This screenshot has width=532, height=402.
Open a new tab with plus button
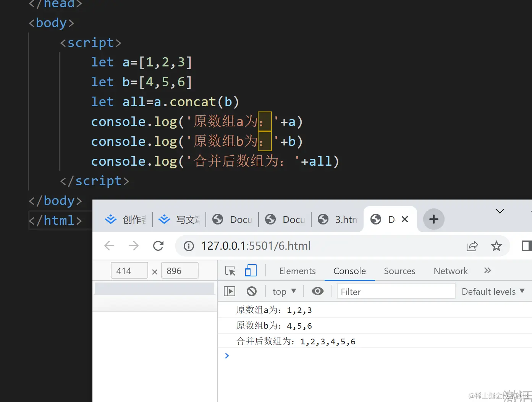tap(433, 219)
